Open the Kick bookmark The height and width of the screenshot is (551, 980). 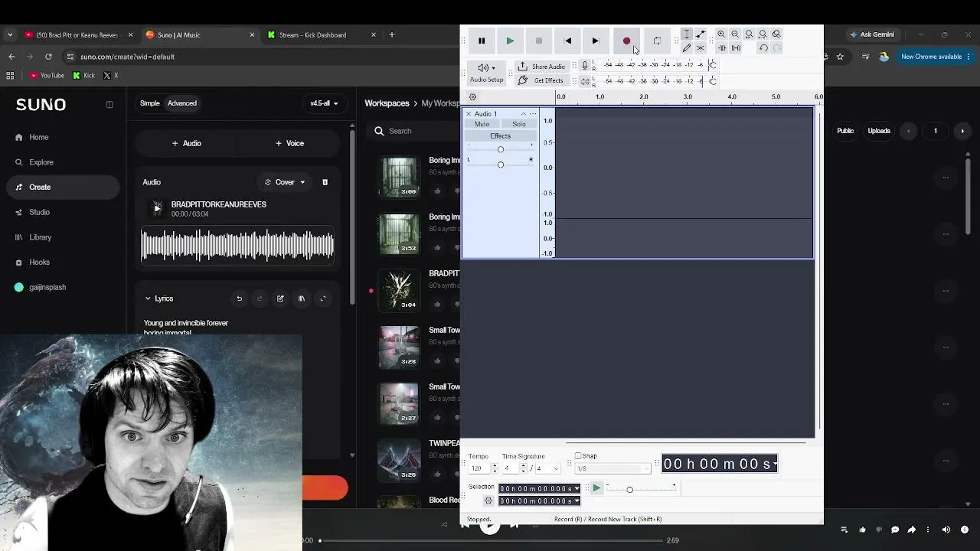pos(83,76)
